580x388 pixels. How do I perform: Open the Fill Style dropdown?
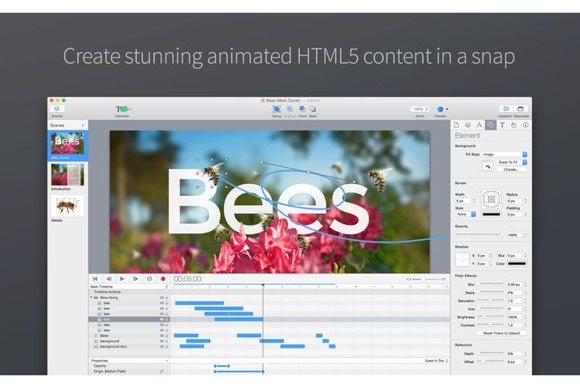coord(505,154)
